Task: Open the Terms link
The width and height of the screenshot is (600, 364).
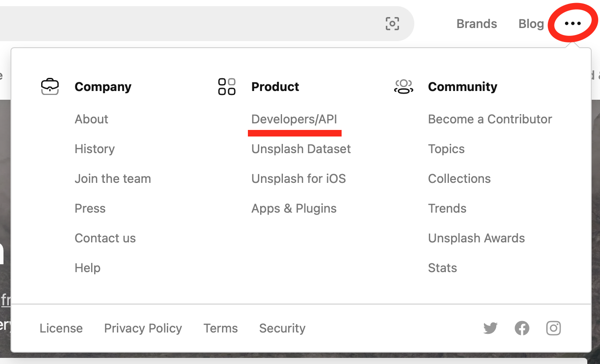Action: pyautogui.click(x=221, y=328)
